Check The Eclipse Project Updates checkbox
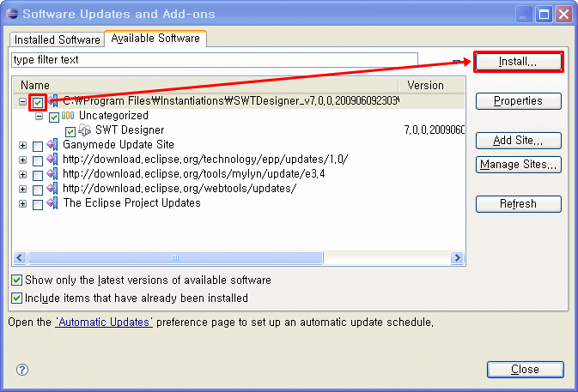The image size is (578, 392). pos(38,205)
